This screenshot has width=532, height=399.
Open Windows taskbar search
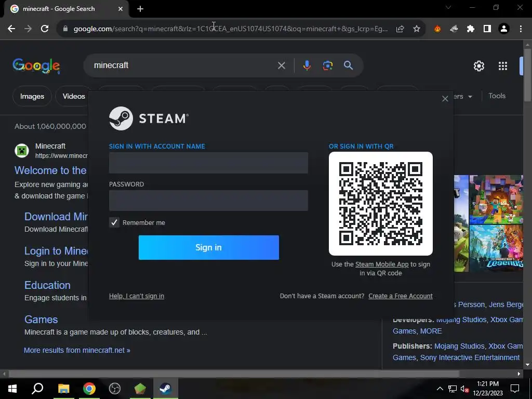pos(37,389)
